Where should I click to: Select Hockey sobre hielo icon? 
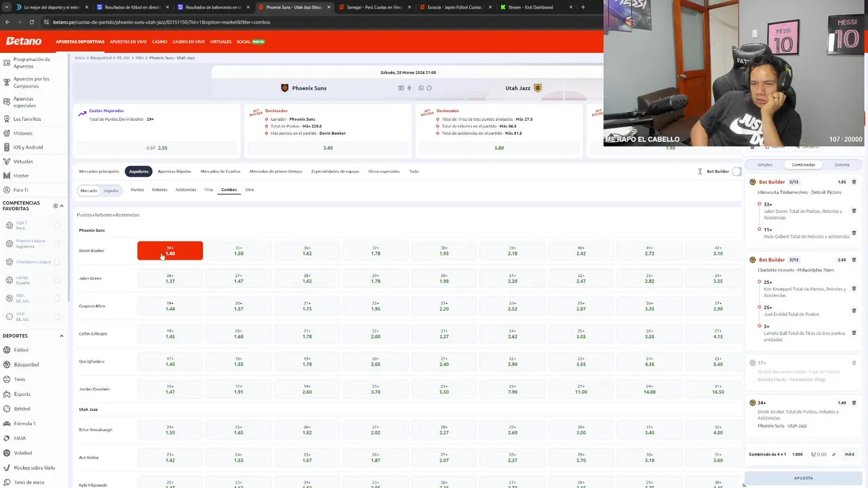tap(6, 468)
